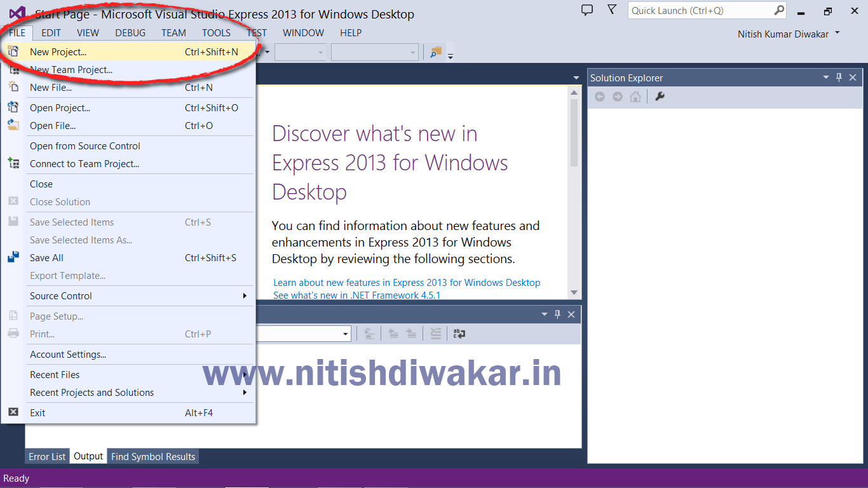Image resolution: width=868 pixels, height=488 pixels.
Task: Switch to the Error List tab
Action: point(47,456)
